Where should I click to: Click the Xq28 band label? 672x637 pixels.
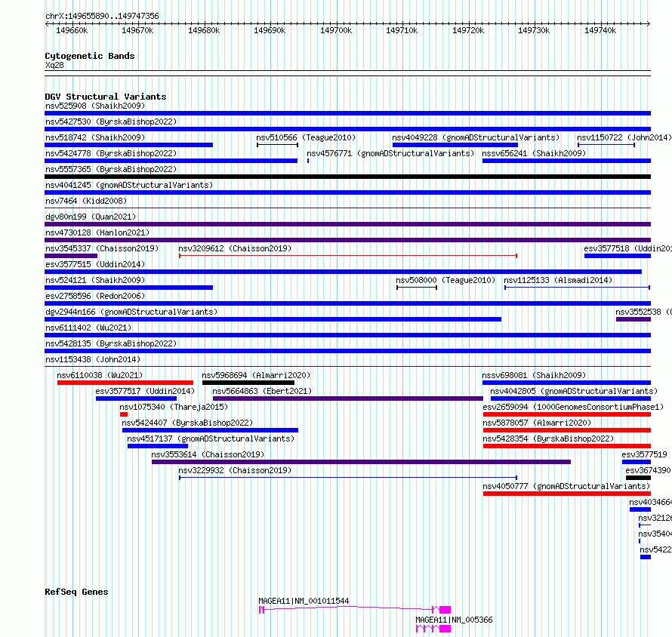pyautogui.click(x=54, y=65)
